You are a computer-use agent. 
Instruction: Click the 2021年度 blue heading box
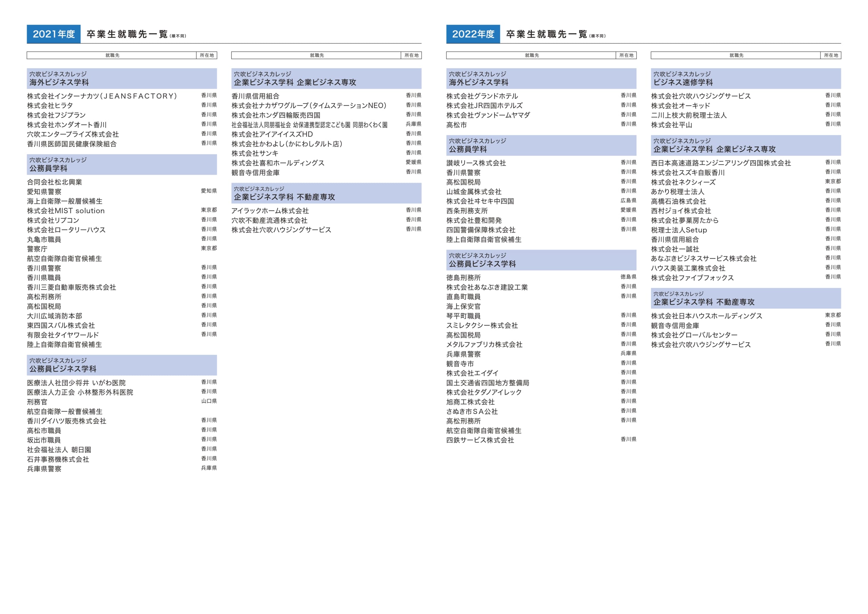(54, 34)
